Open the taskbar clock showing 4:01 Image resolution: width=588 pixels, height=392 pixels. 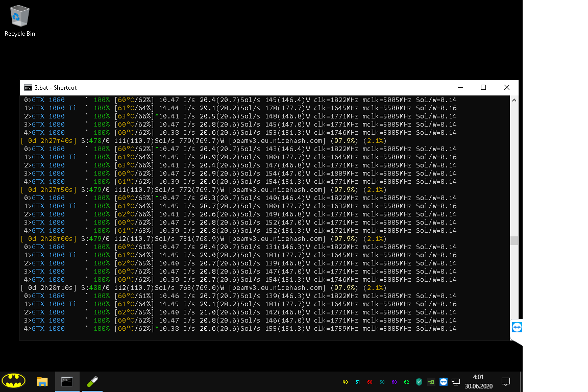tap(478, 381)
